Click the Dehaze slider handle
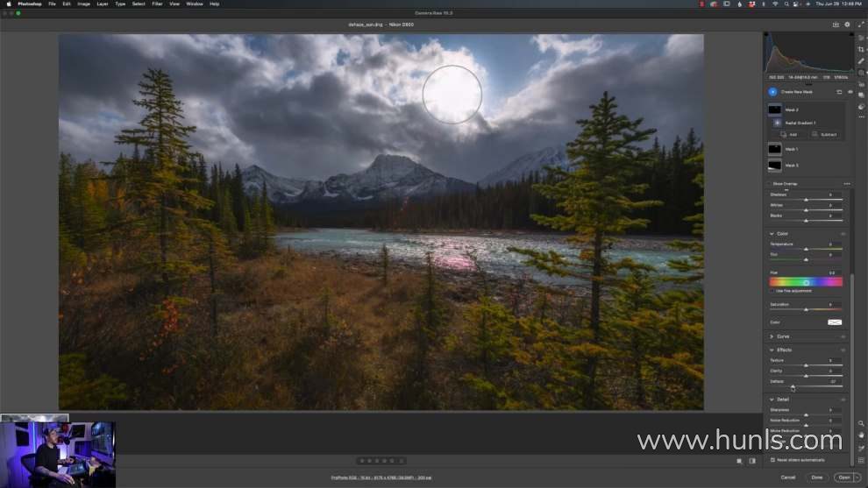Screen dimensions: 868x488 tap(793, 386)
